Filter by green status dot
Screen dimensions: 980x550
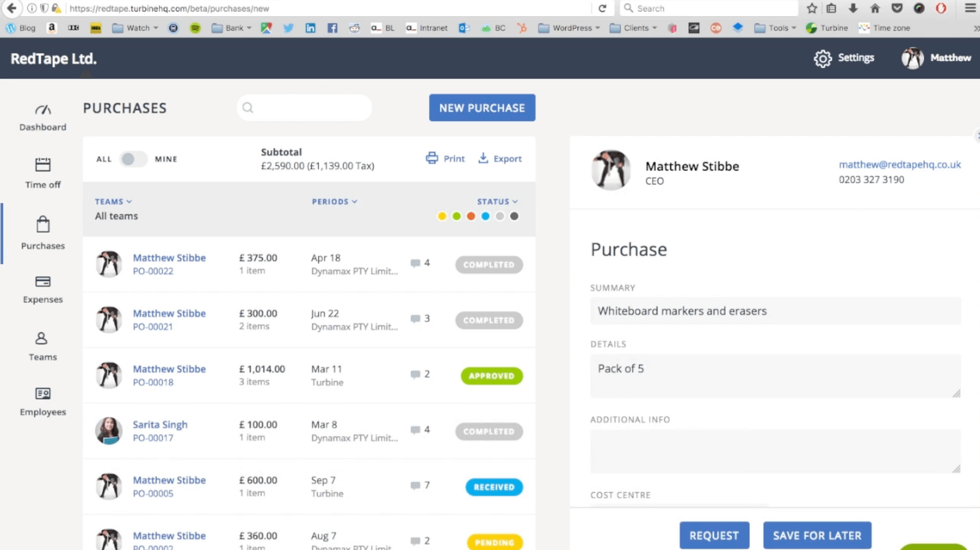pos(457,216)
